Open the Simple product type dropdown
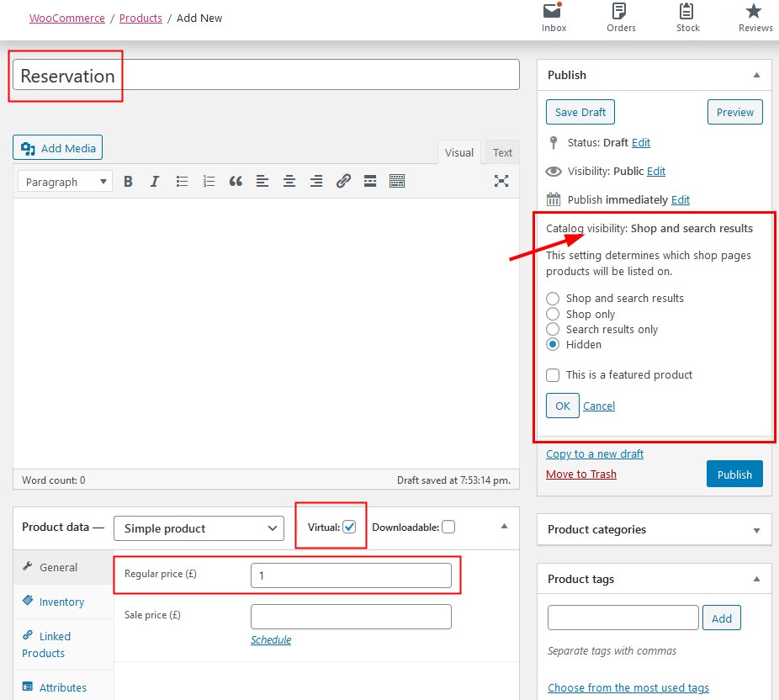 [x=199, y=528]
